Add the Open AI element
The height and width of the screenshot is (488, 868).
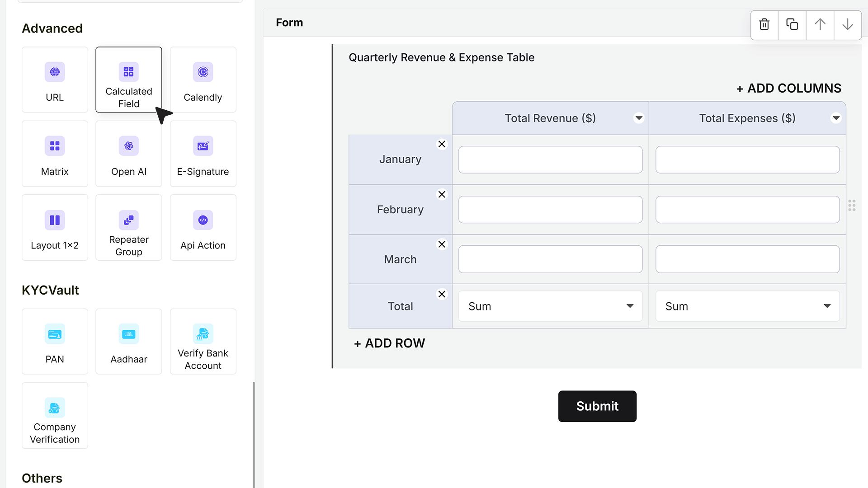coord(129,154)
